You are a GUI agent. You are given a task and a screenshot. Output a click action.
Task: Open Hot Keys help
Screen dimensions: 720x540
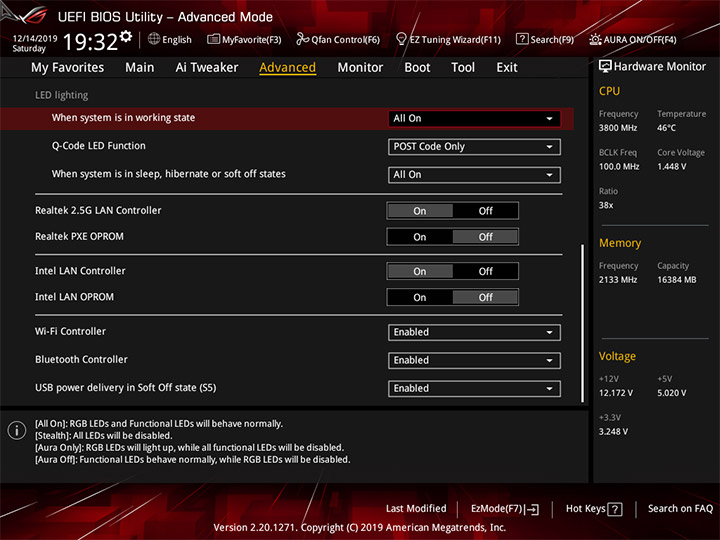[594, 509]
